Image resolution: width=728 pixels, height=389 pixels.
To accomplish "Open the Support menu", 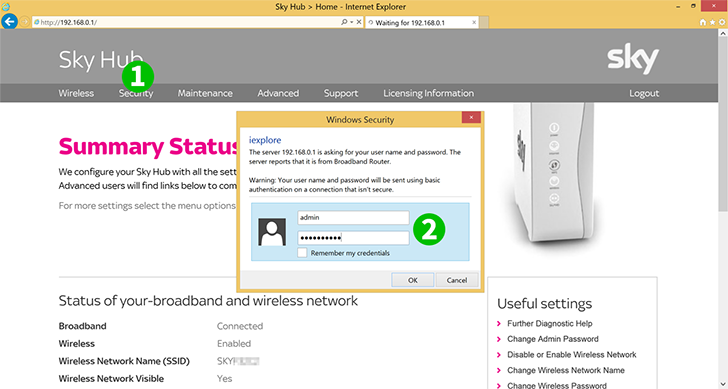I will click(341, 93).
